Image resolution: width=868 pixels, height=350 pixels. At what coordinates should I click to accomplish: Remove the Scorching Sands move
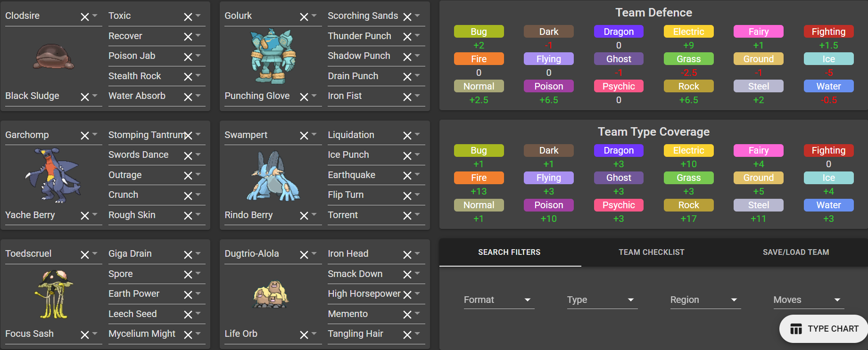[x=407, y=17]
